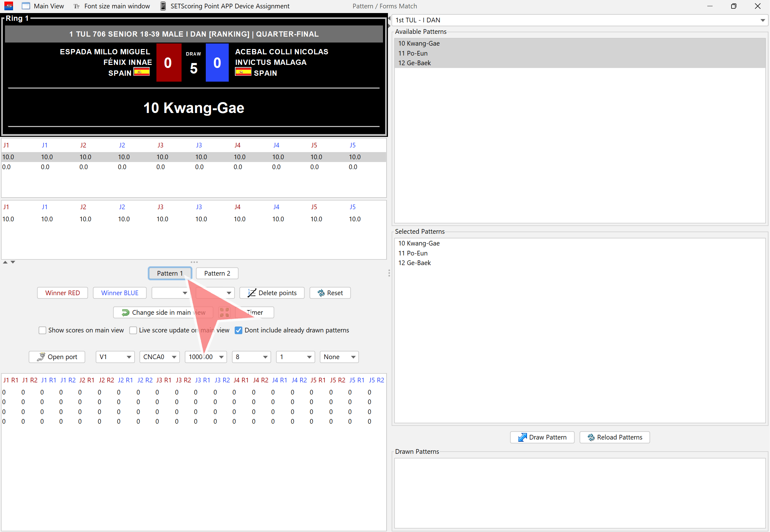Select 11 Po-Eun in Available Patterns
Screen dimensions: 770x532
tap(413, 53)
